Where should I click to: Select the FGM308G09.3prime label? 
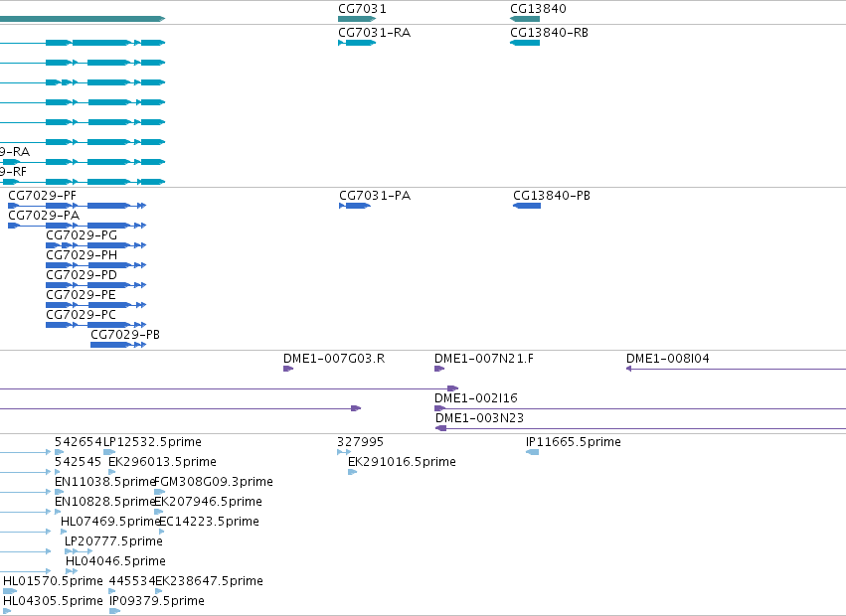[x=214, y=482]
